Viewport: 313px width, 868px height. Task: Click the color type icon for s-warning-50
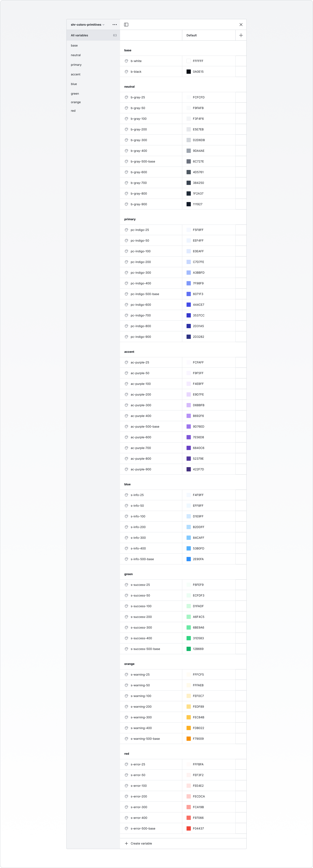pyautogui.click(x=127, y=685)
